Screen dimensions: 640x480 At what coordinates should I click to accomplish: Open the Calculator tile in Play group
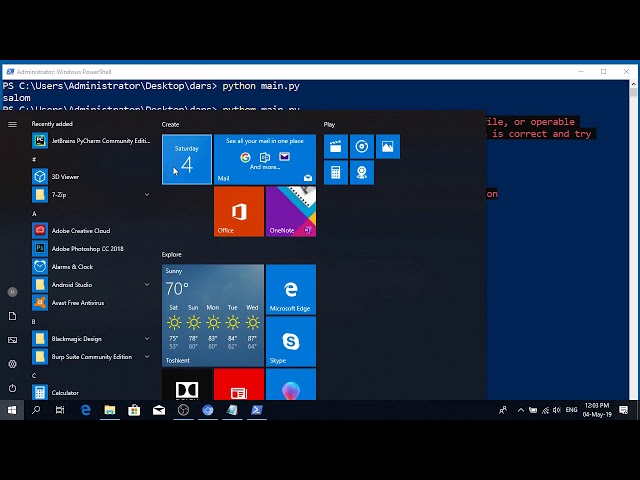336,172
